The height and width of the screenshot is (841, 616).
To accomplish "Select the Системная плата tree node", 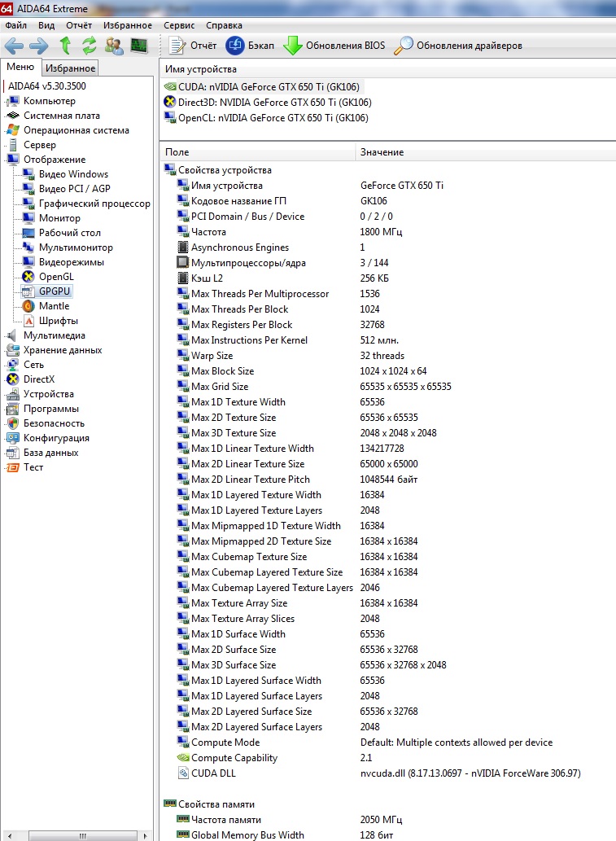I will (x=62, y=116).
